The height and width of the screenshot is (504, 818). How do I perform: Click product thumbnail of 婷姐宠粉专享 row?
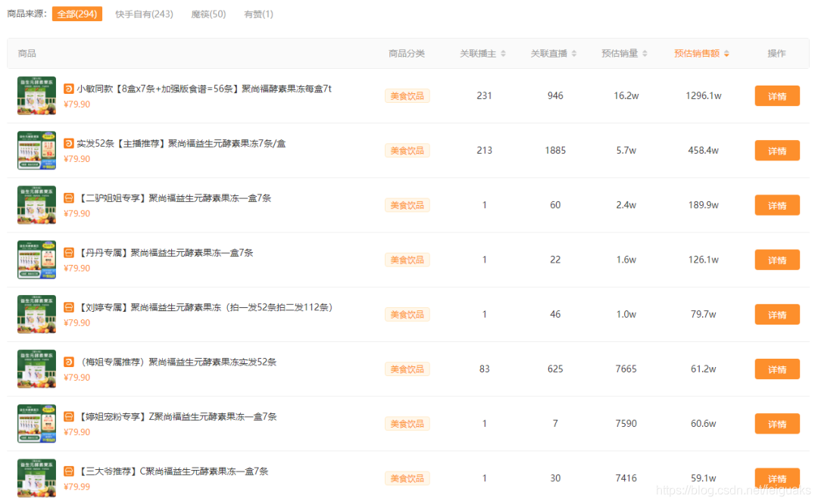36,424
